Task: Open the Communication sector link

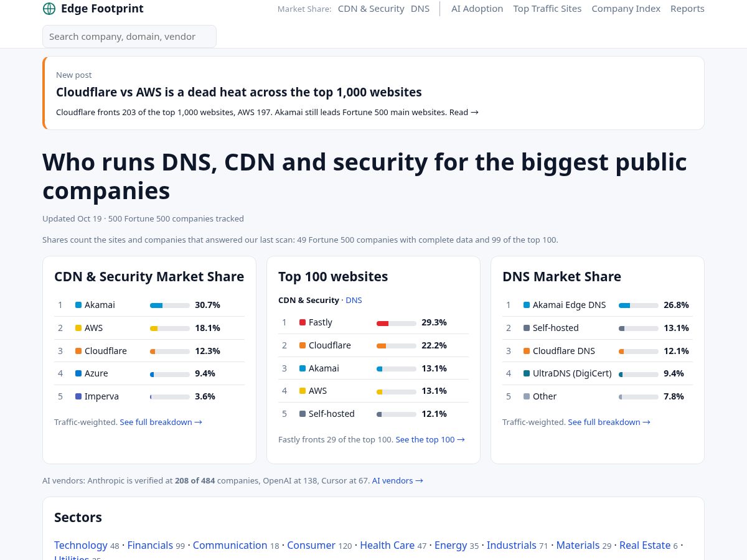Action: click(230, 545)
